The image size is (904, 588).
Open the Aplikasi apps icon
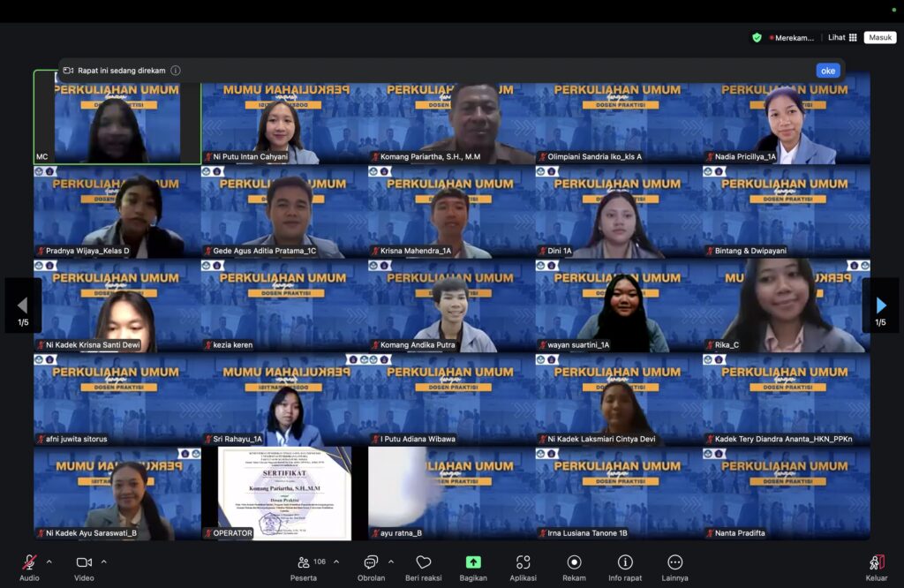click(524, 562)
